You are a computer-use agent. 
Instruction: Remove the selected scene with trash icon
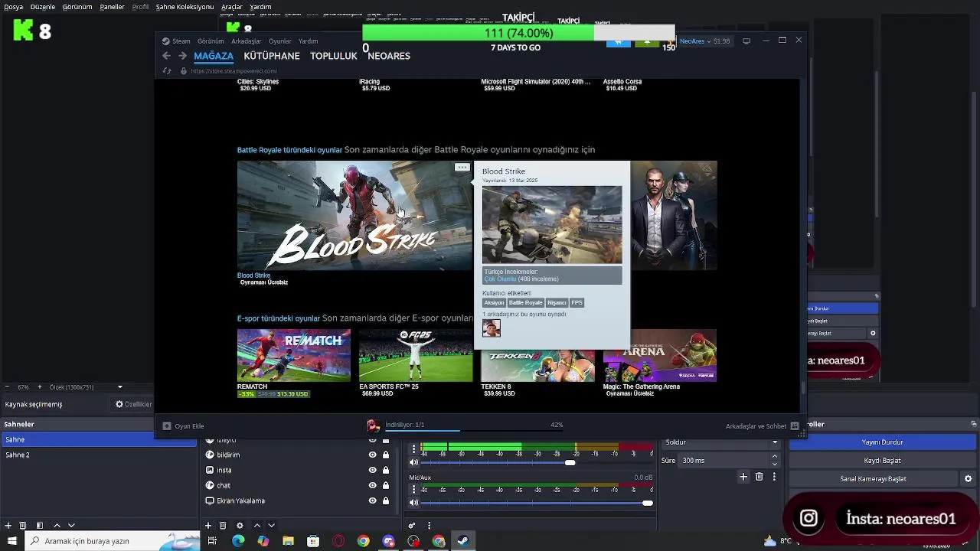click(23, 526)
